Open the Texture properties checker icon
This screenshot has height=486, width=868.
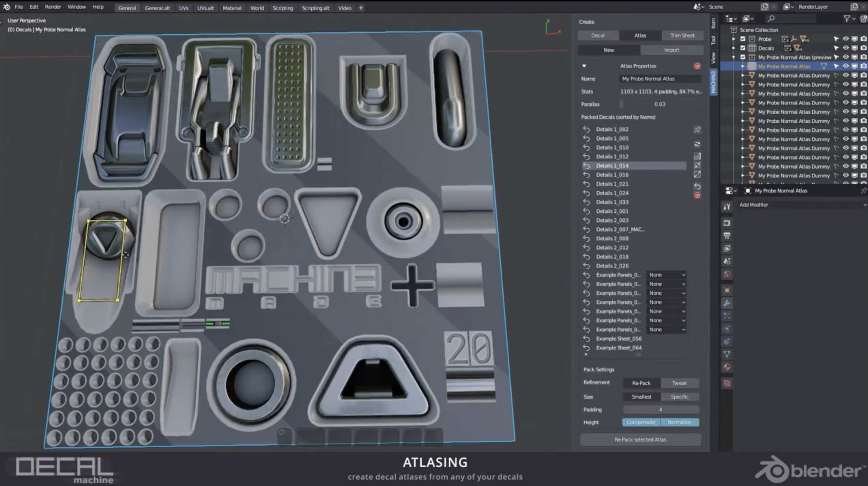tap(727, 383)
